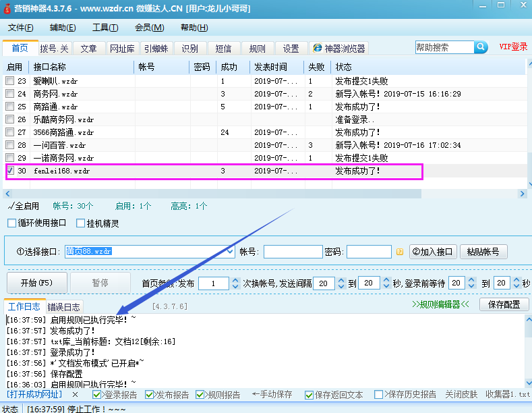Switch to the 文章 tab

88,48
